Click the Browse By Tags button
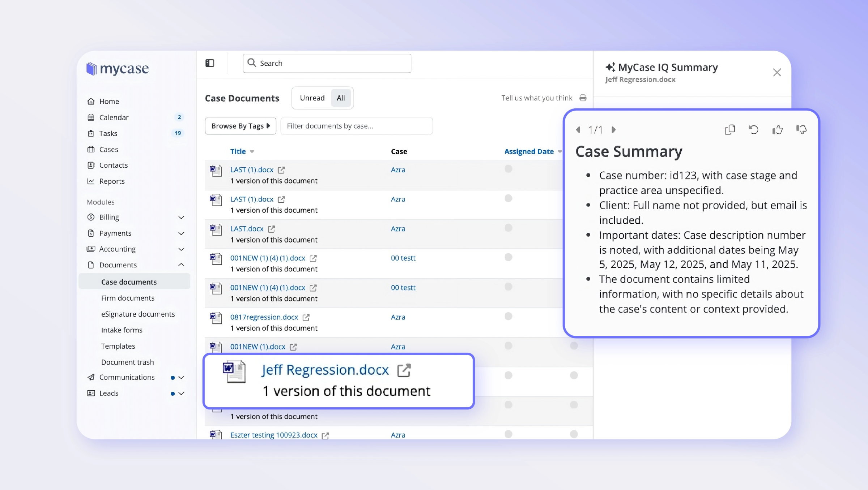The height and width of the screenshot is (490, 868). click(x=240, y=126)
